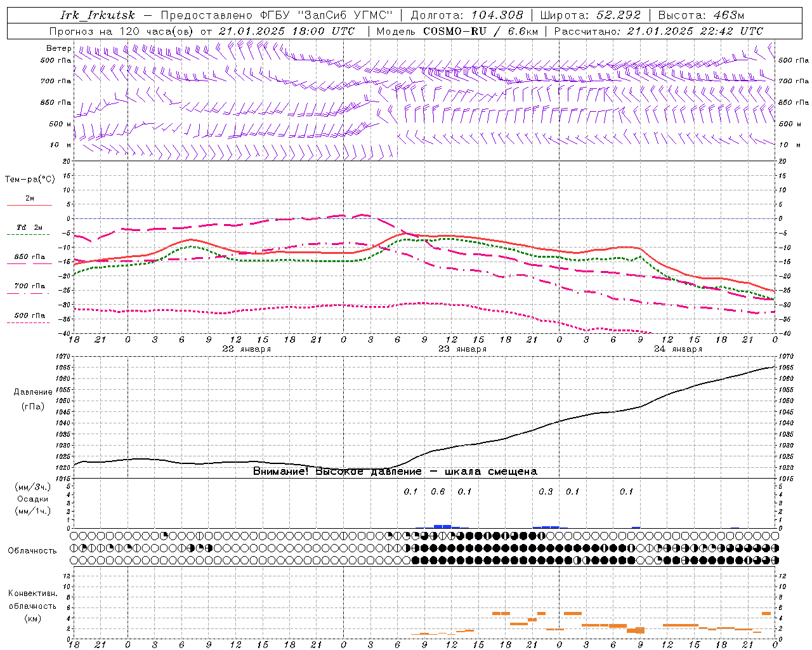Click the '(мм/3ч.)' precipitation unit label
Viewport: 812px width, 650px height.
point(33,487)
